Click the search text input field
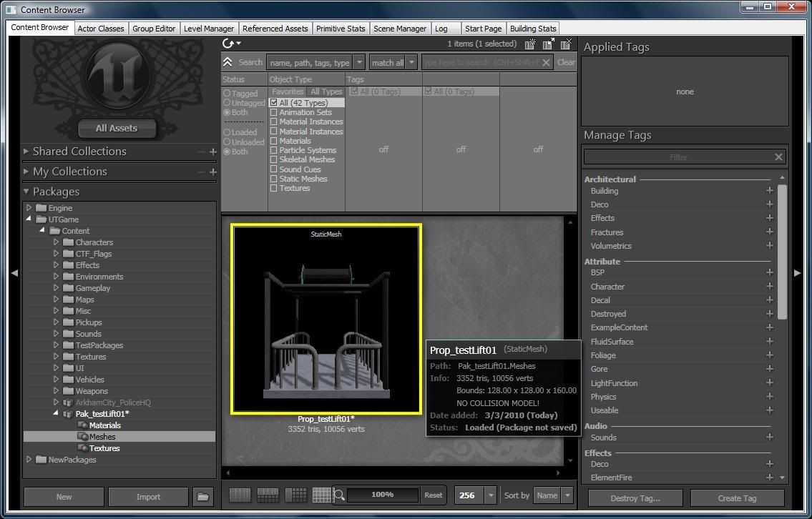Screen dimensions: 812x519 (481, 63)
